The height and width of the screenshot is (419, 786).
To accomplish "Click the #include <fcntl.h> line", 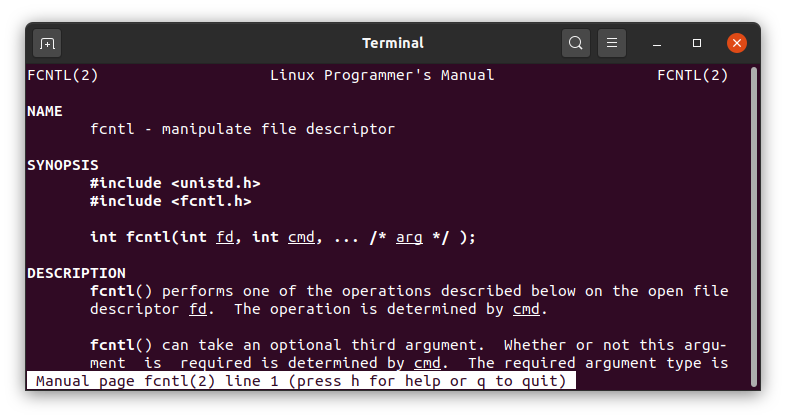I will (170, 201).
